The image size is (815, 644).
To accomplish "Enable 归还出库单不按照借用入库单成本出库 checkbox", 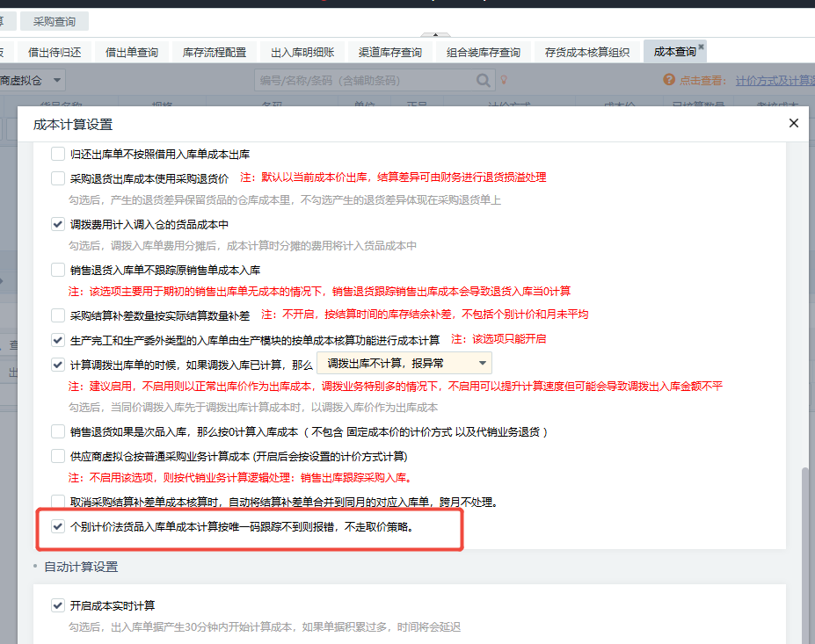I will [58, 154].
